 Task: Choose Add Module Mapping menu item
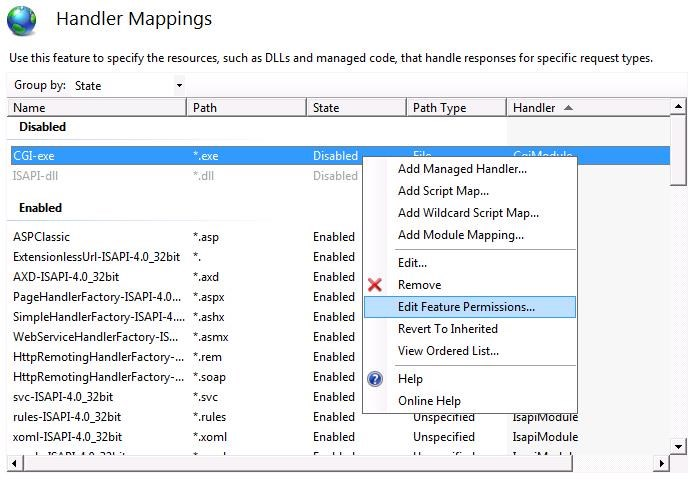460,235
